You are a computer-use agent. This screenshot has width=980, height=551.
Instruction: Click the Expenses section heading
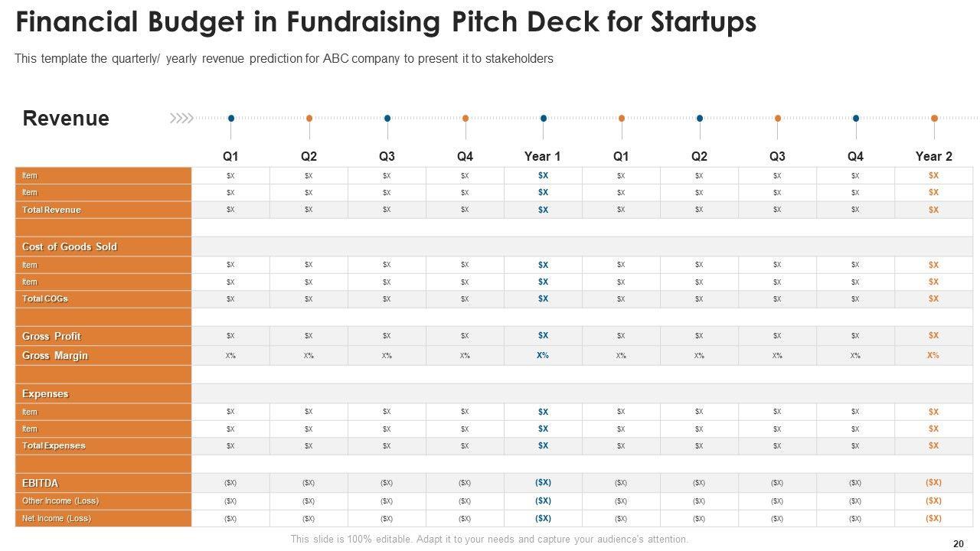[x=45, y=393]
